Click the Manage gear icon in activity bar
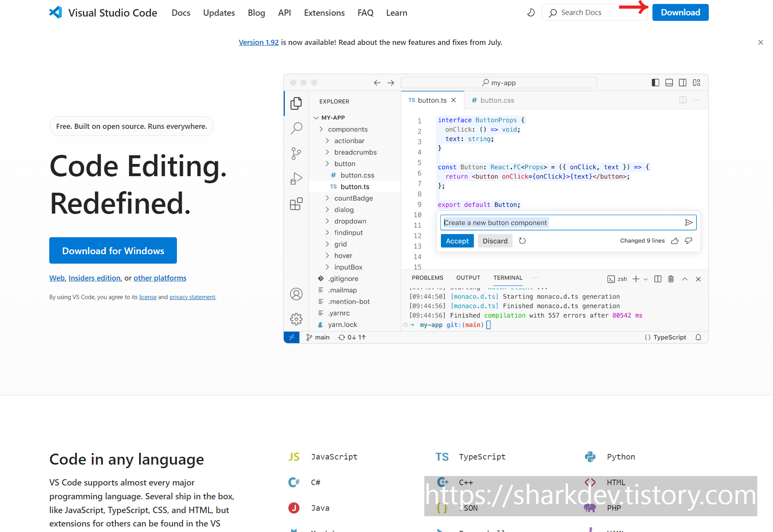 [x=296, y=319]
